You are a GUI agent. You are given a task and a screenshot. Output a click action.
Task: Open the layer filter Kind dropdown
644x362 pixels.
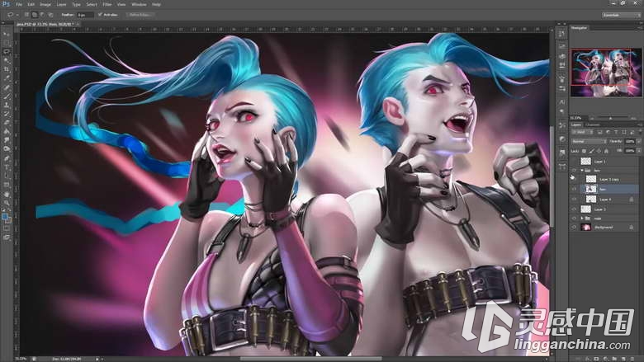(x=581, y=132)
